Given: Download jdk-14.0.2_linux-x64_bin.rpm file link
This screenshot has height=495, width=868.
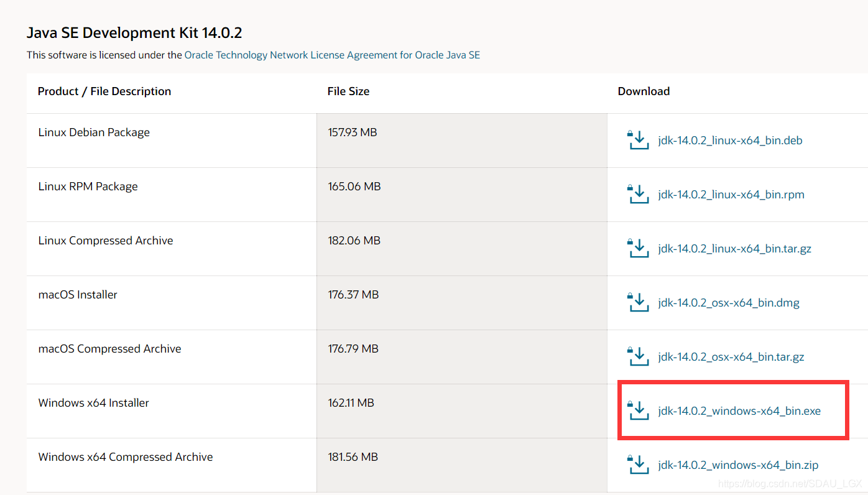Looking at the screenshot, I should click(x=731, y=195).
